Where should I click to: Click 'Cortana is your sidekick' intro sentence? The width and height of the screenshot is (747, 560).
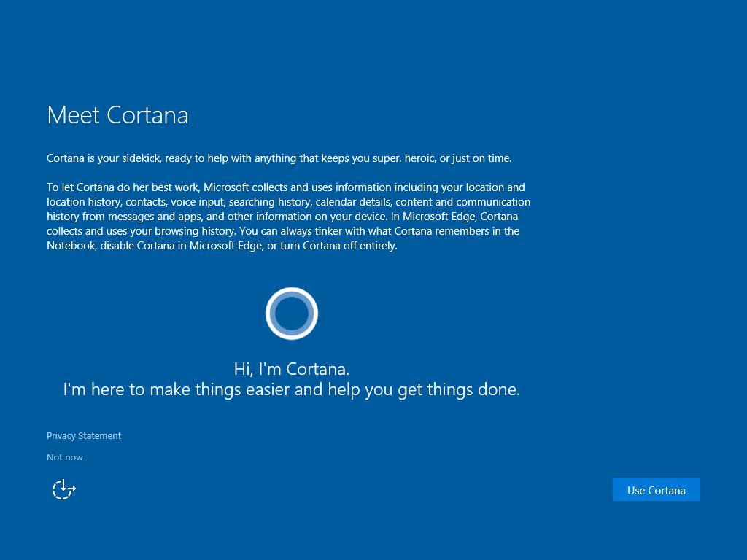[x=279, y=158]
